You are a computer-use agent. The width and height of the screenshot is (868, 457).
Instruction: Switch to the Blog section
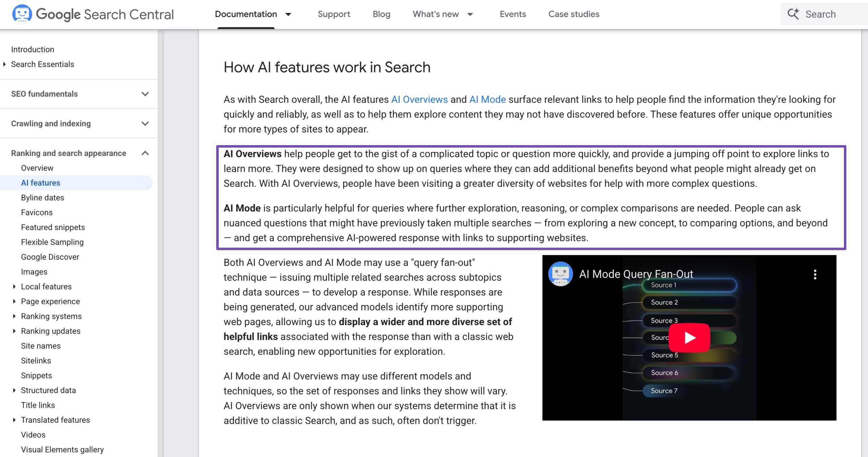tap(381, 14)
